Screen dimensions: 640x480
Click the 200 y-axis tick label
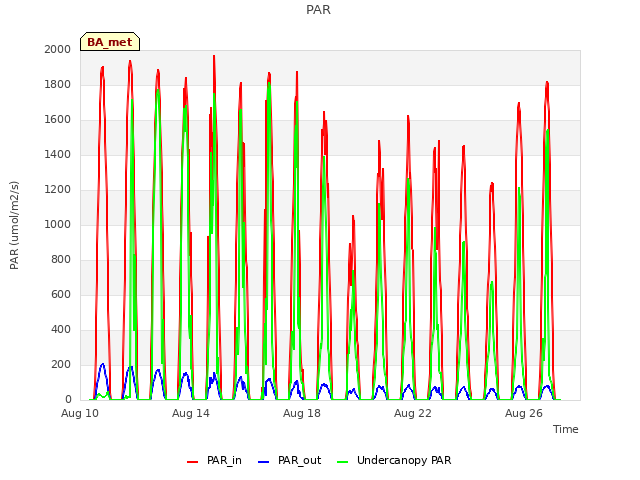61,364
